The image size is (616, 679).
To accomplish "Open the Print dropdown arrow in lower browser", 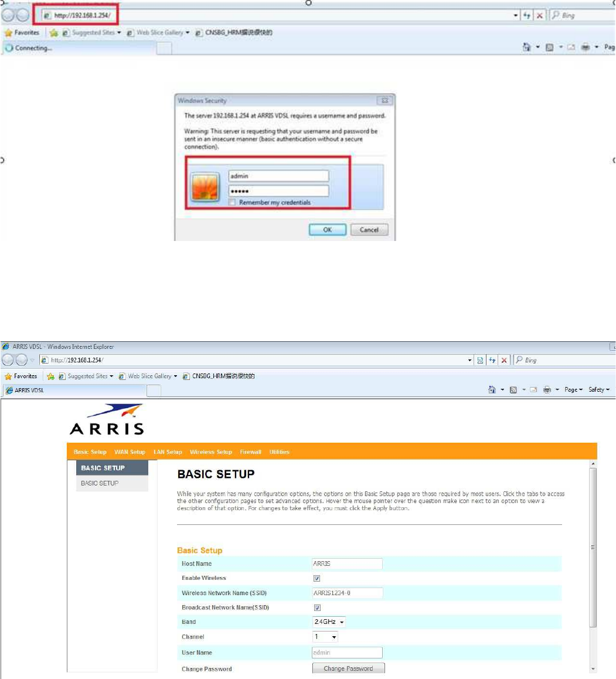I will pyautogui.click(x=557, y=390).
